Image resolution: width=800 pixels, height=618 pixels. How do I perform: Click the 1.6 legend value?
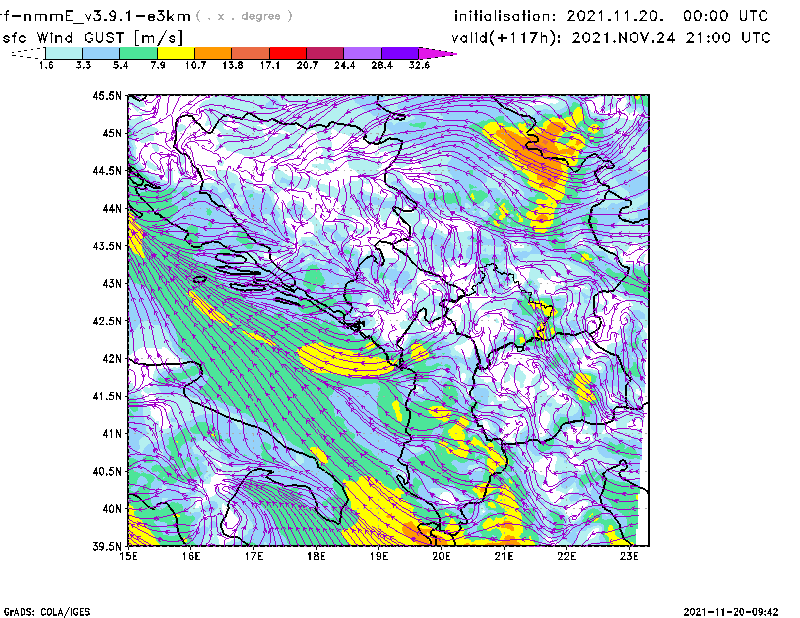[46, 65]
